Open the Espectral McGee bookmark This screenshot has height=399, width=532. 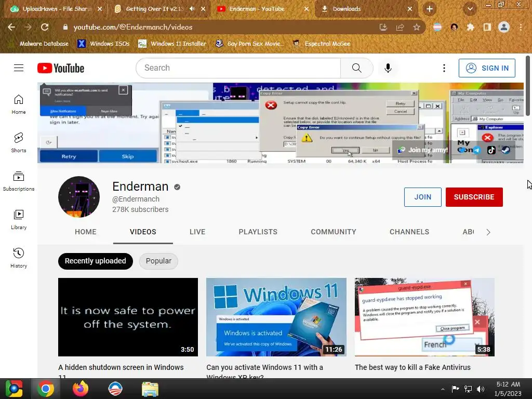[x=322, y=44]
